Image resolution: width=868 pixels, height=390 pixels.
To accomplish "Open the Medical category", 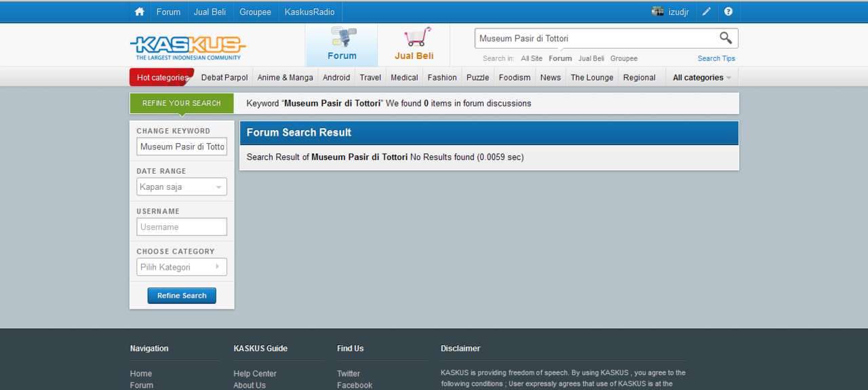I will [x=404, y=77].
